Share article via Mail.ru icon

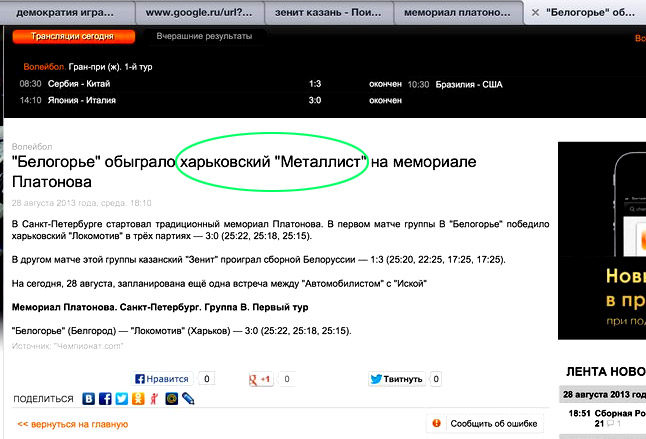(171, 399)
